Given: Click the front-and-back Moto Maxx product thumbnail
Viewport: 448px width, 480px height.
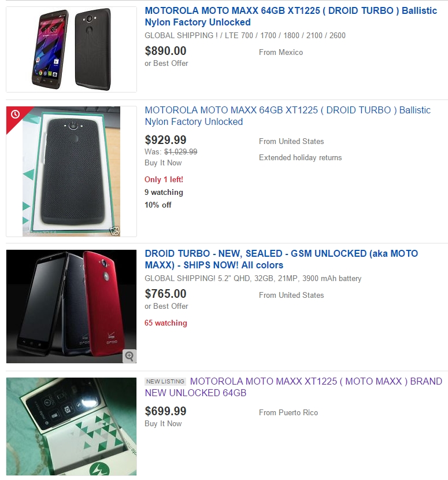Looking at the screenshot, I should point(71,49).
